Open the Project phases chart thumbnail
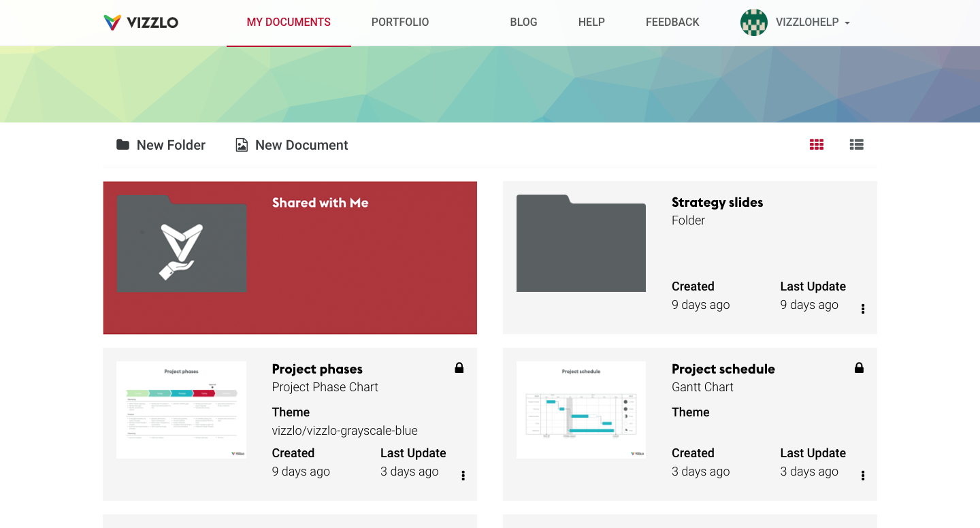Image resolution: width=980 pixels, height=528 pixels. tap(182, 410)
